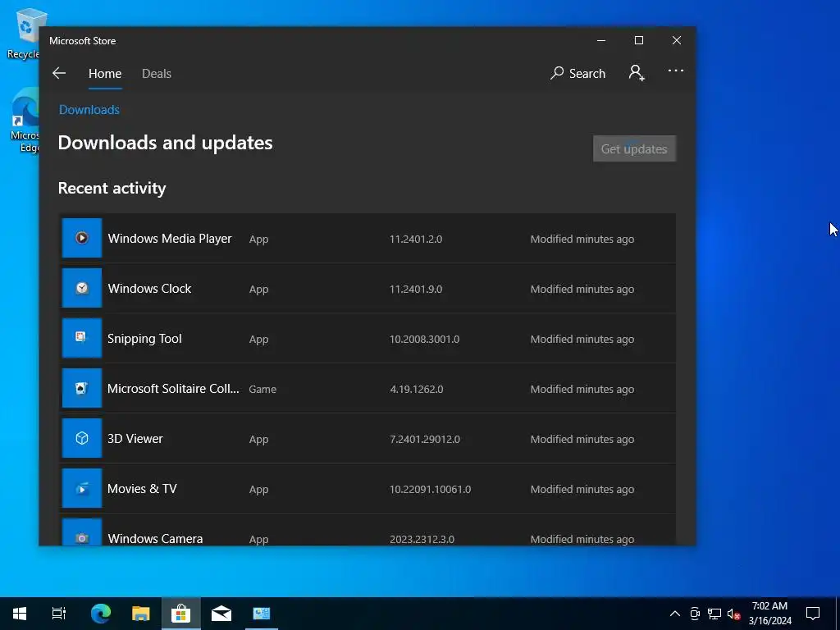Select the Windows Clock name

tap(149, 289)
